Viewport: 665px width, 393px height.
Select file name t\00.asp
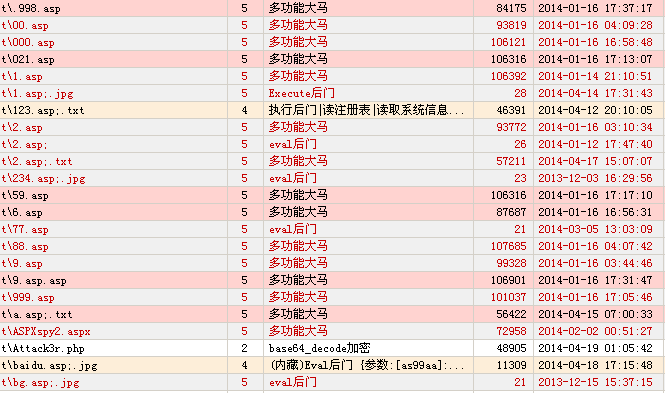25,25
